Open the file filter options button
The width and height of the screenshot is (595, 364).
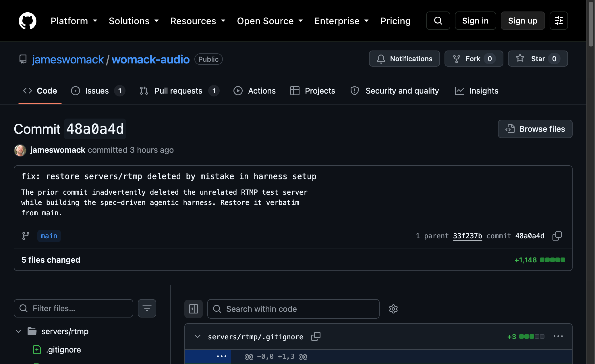pos(147,308)
